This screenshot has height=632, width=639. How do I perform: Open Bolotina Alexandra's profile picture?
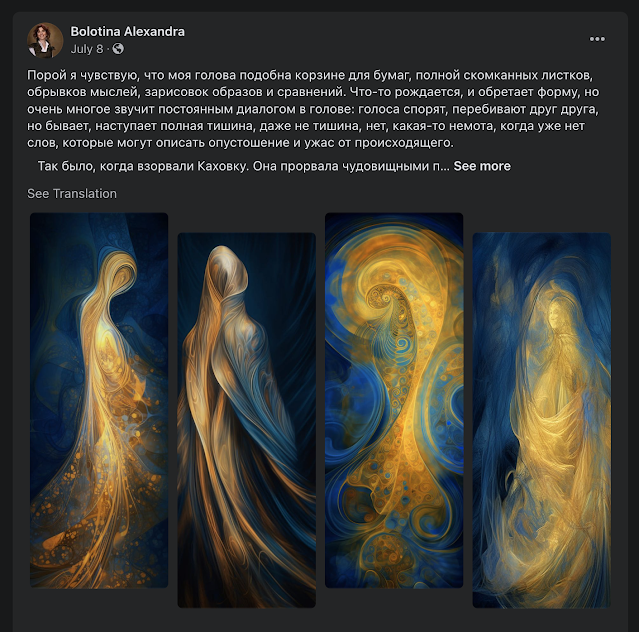pos(45,40)
